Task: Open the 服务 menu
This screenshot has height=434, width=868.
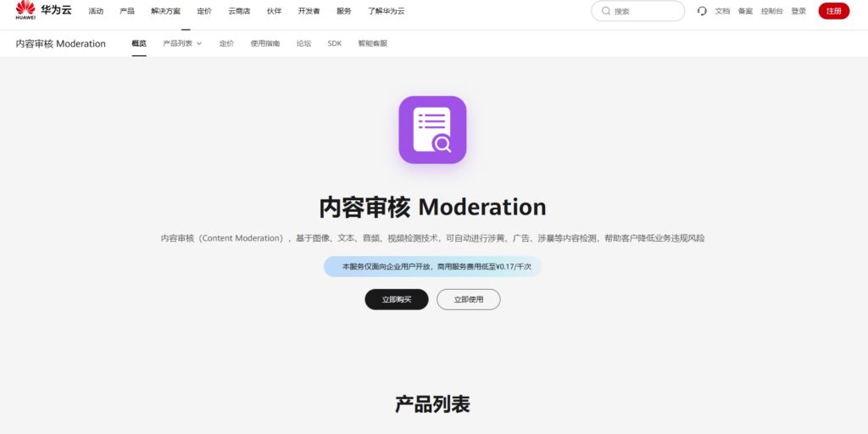Action: pos(344,11)
